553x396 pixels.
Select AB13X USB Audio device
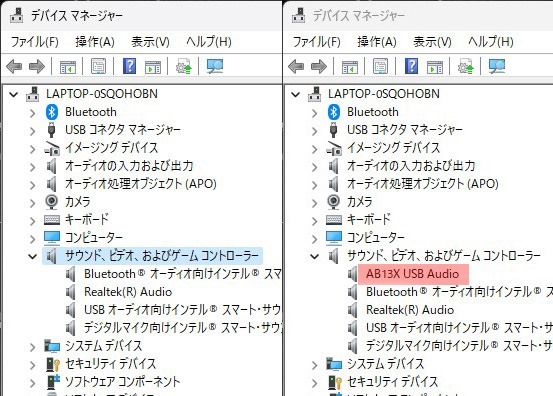pyautogui.click(x=413, y=274)
